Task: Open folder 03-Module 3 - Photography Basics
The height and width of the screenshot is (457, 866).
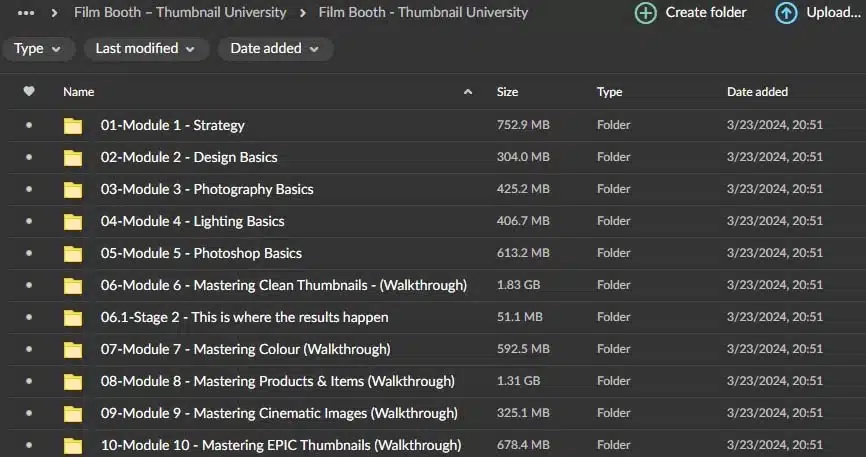Action: [x=207, y=190]
